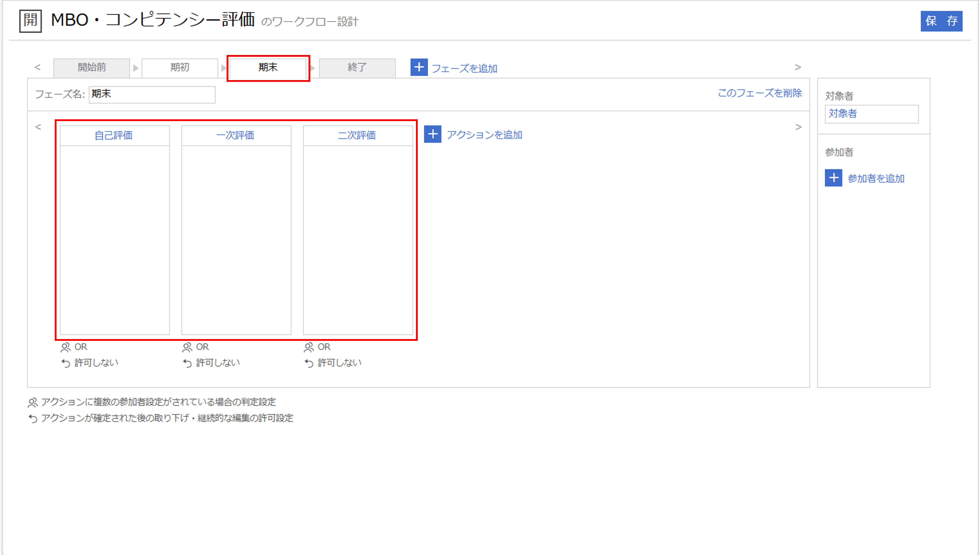Click the OR setting under 自己評価

(x=81, y=347)
